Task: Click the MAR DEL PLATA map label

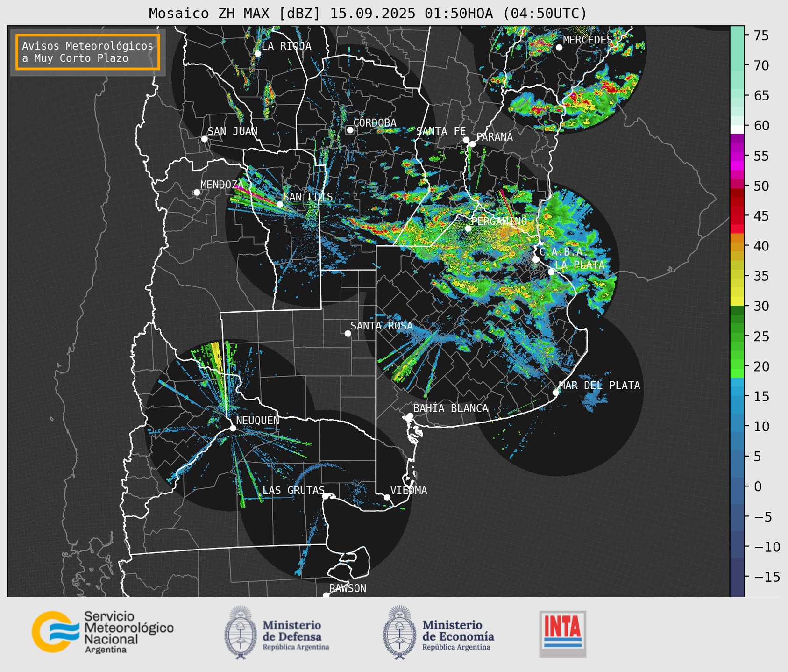Action: coord(599,386)
